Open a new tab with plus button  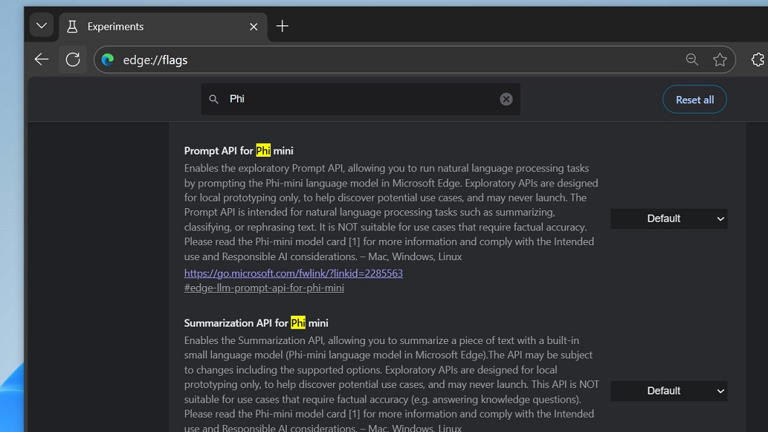pos(282,26)
